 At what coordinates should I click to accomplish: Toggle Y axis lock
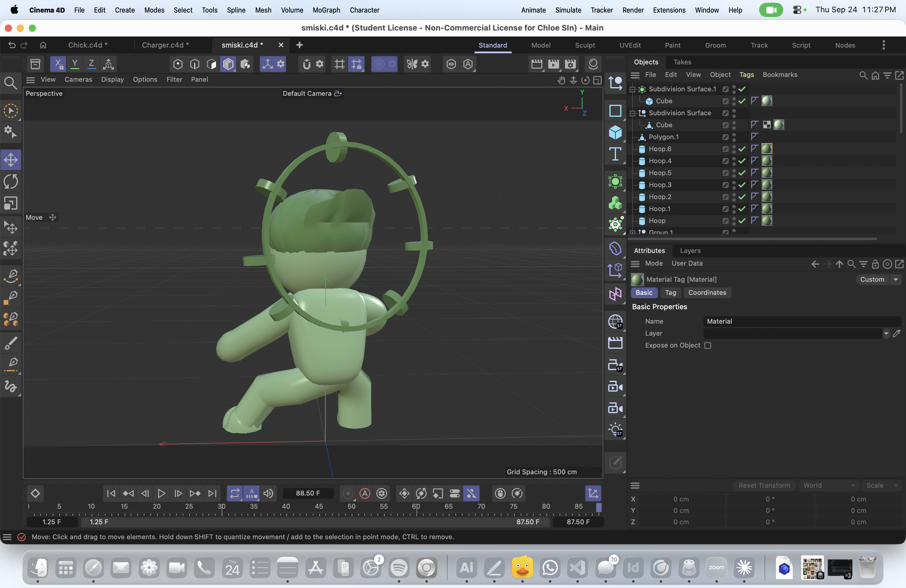pos(75,64)
